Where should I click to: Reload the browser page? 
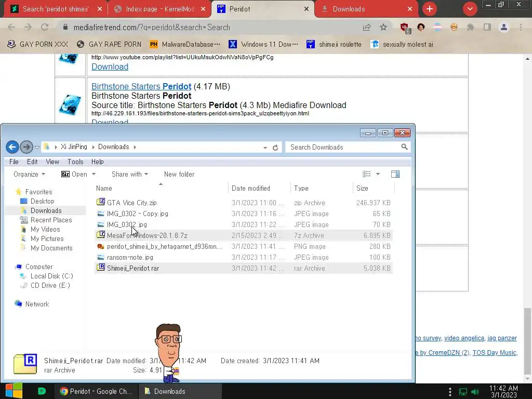tap(45, 27)
